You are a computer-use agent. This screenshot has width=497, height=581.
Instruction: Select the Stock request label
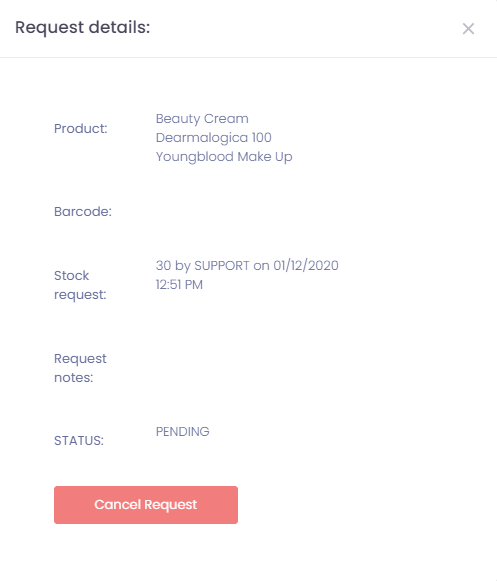[80, 285]
